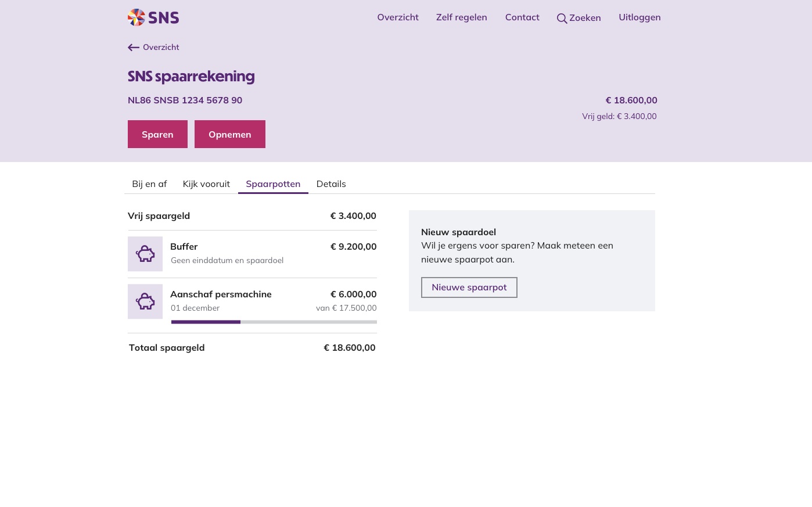Open the Details tab
Viewport: 812px width, 507px height.
(x=331, y=184)
